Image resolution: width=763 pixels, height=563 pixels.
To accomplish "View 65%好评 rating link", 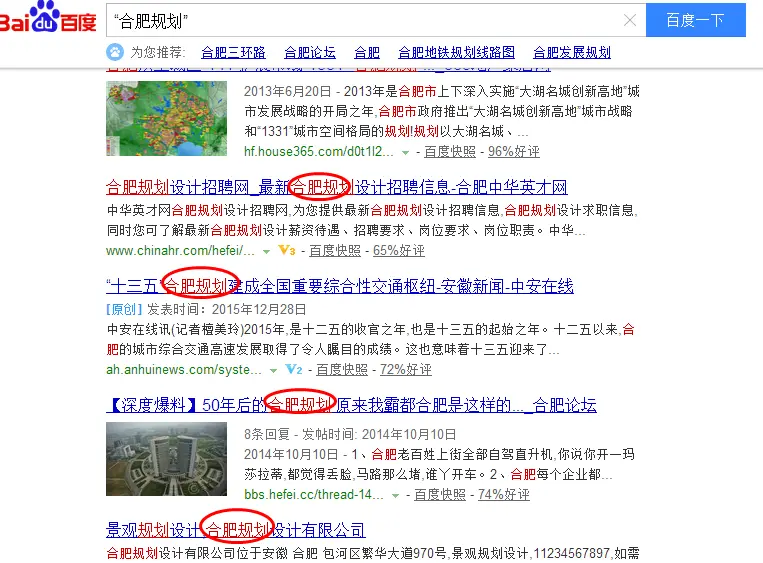I will (x=399, y=251).
